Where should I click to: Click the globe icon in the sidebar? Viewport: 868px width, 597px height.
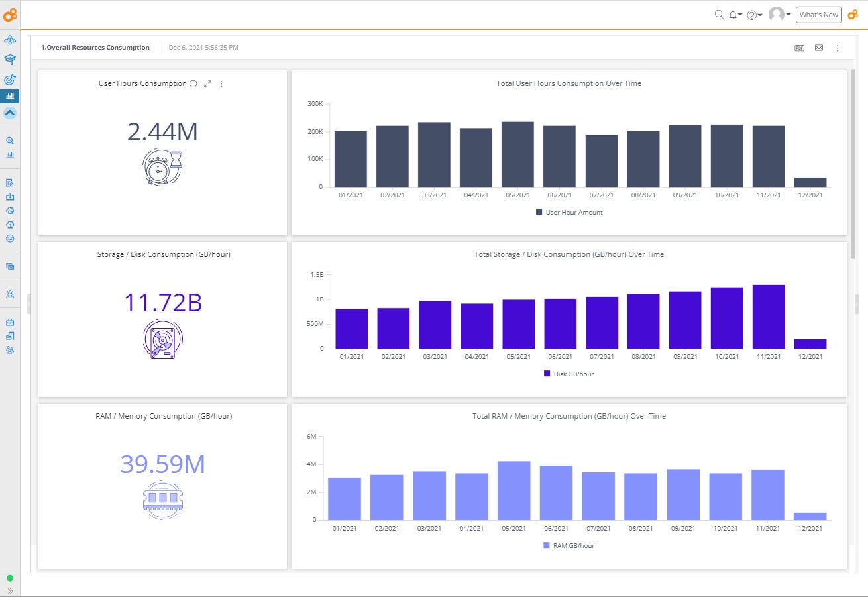coord(10,239)
